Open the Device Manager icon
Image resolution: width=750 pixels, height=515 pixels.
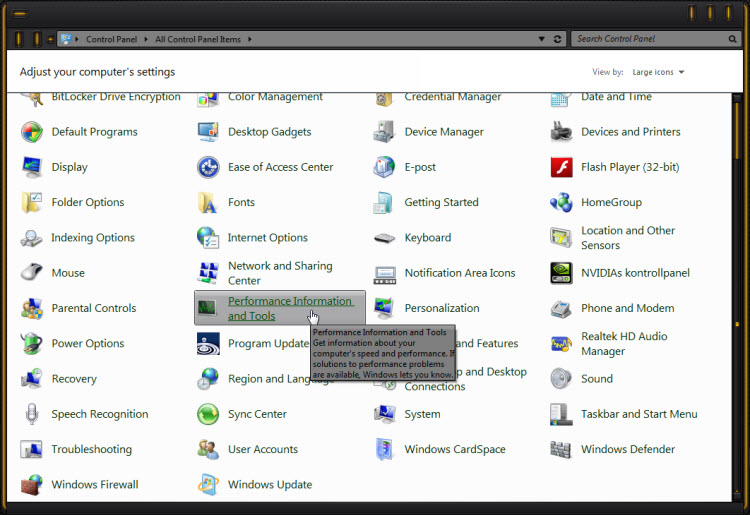385,132
